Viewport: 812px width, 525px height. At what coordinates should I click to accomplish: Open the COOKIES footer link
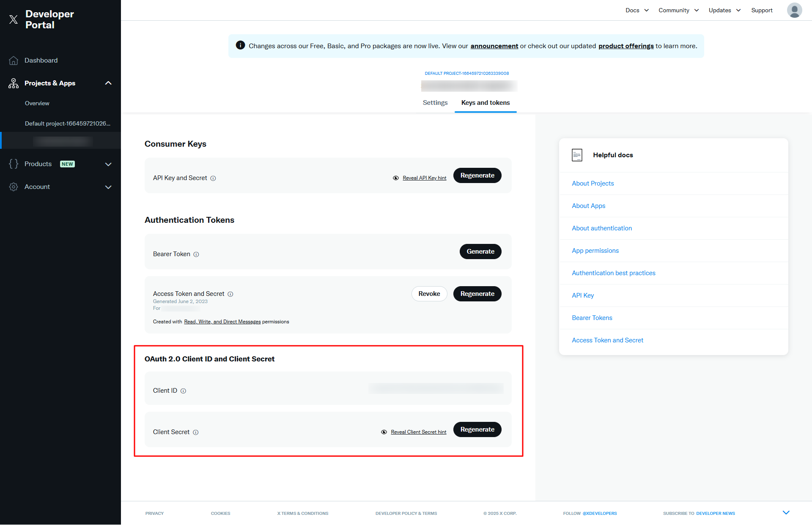coord(220,514)
